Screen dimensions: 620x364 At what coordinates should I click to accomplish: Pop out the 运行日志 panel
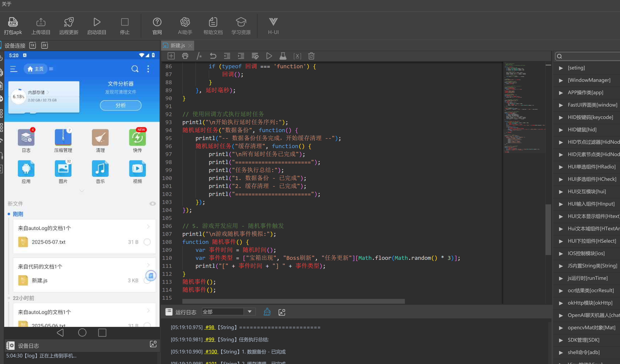(282, 312)
